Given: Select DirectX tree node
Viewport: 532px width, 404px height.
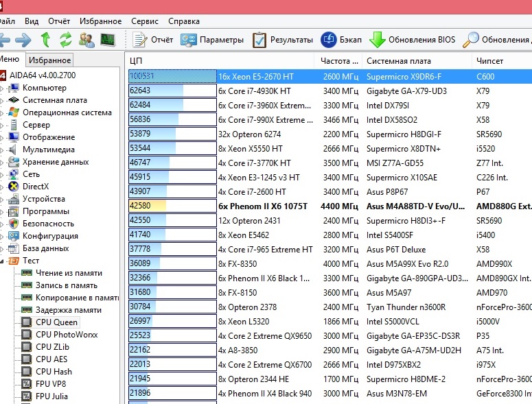Looking at the screenshot, I should 36,187.
